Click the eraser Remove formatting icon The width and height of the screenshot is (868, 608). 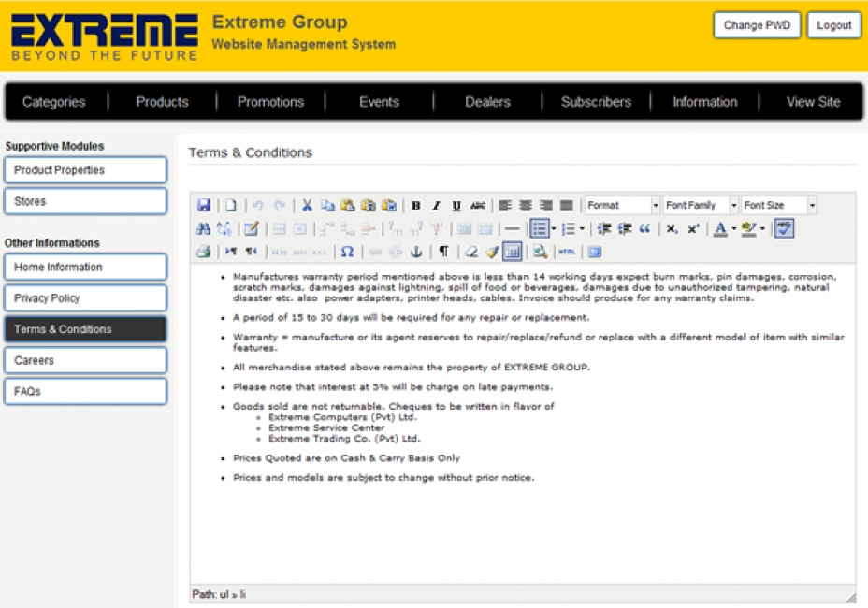[x=471, y=252]
